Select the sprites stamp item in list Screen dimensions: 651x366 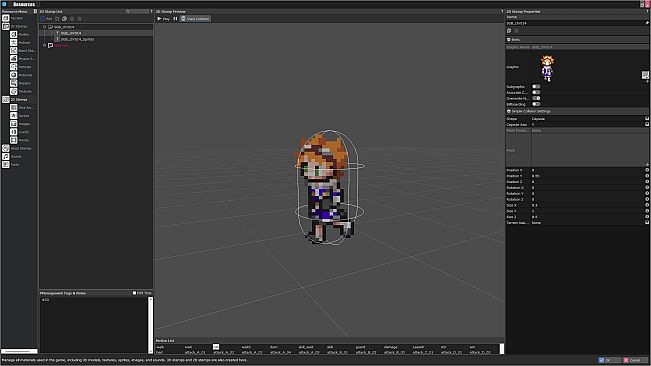click(77, 39)
